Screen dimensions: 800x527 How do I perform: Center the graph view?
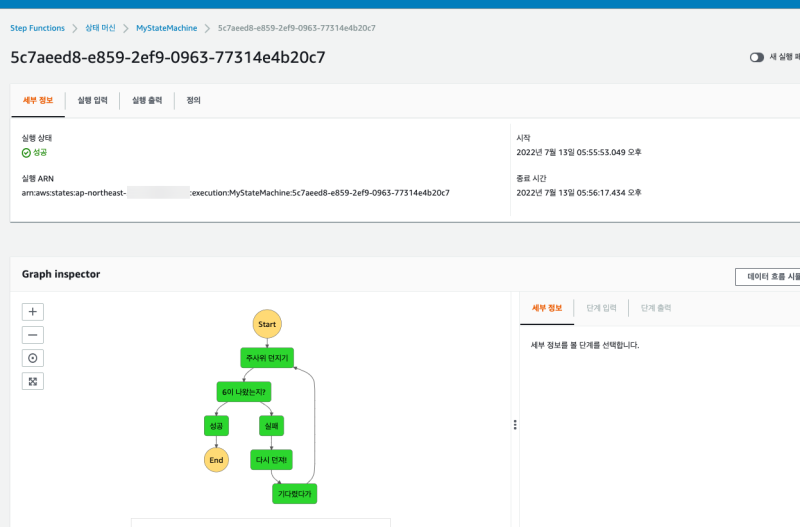click(x=34, y=358)
